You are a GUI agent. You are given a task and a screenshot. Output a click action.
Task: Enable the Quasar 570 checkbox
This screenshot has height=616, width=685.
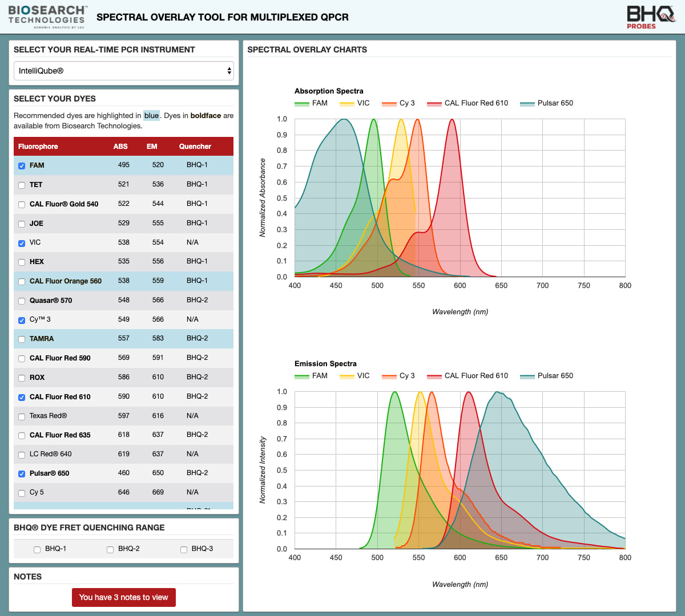pos(22,301)
